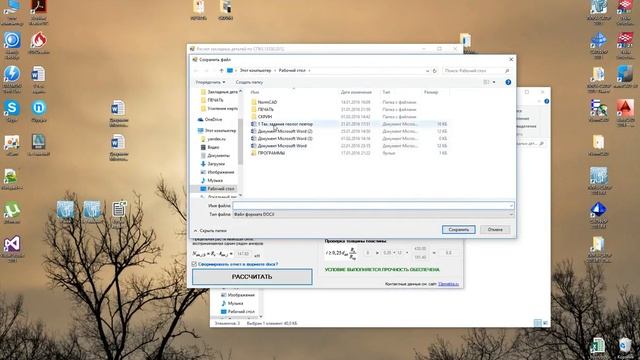Open ПЕЧАТЬ quick-access folder in sidebar

[215, 100]
